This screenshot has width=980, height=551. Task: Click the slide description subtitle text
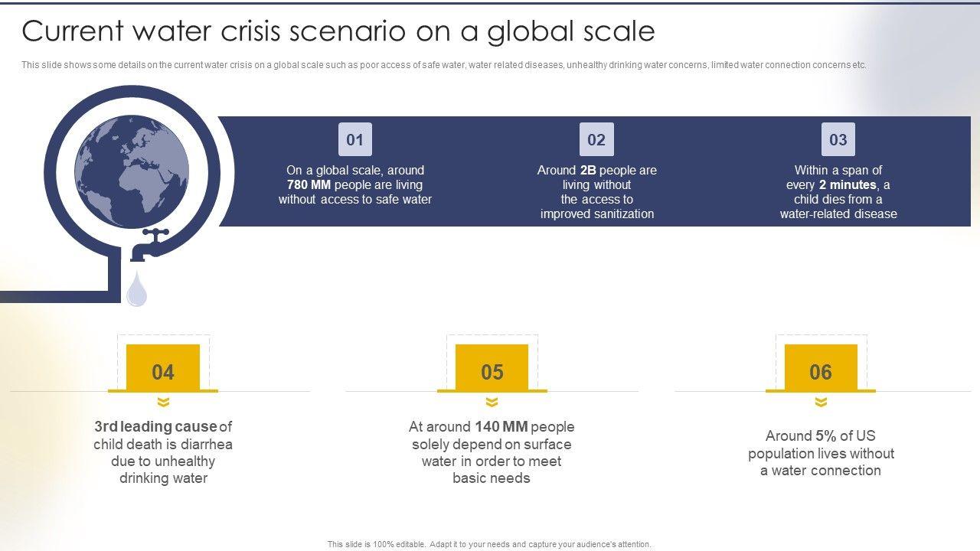444,65
